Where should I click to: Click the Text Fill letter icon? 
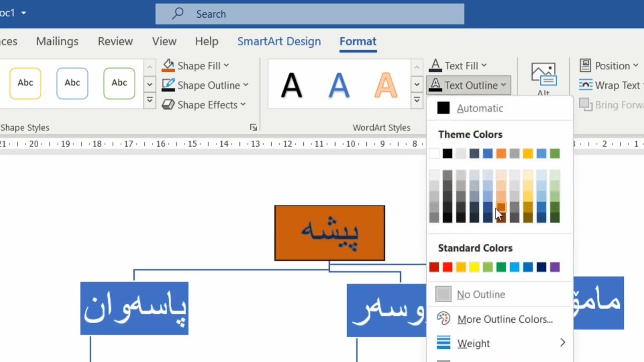point(436,65)
